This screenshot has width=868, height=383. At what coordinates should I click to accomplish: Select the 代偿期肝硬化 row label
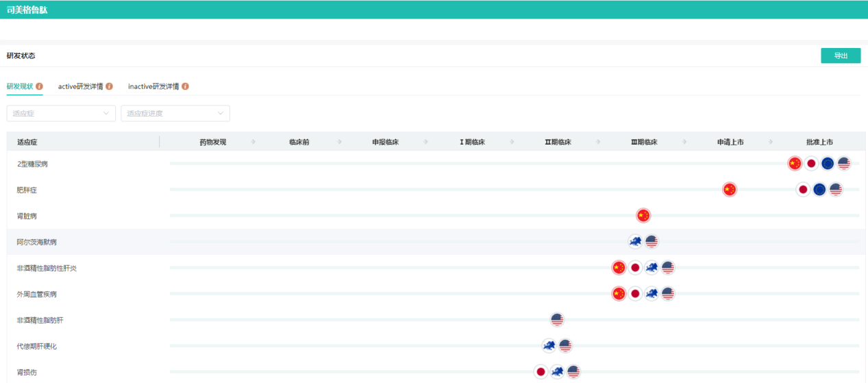click(x=37, y=346)
